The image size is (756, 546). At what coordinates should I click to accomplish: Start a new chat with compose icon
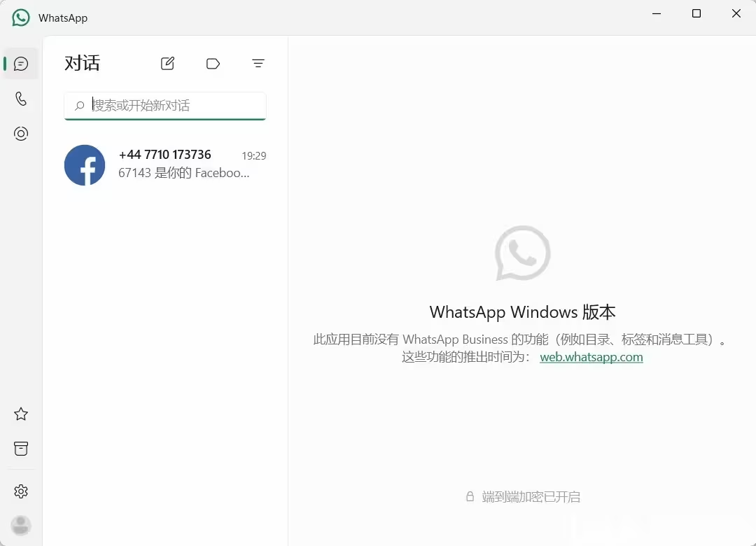[167, 64]
